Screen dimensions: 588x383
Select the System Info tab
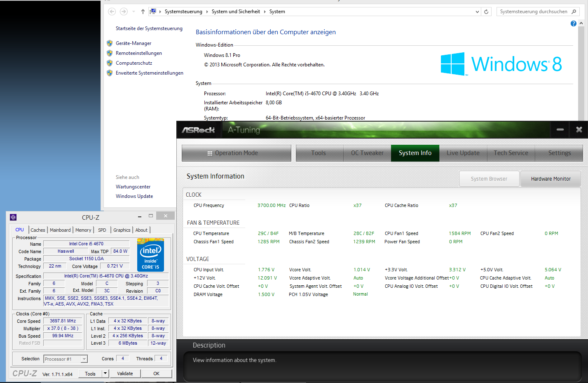point(415,153)
